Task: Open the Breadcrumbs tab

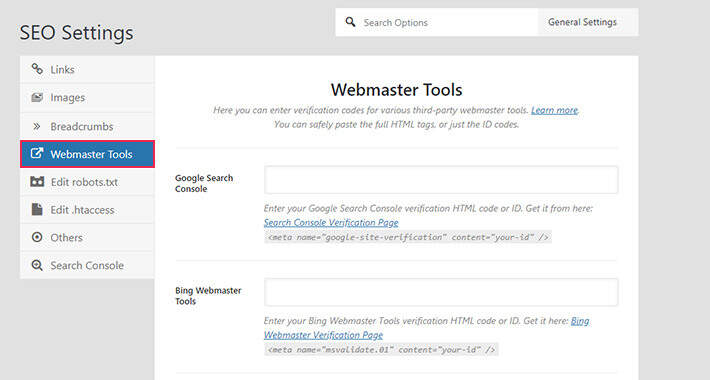Action: (x=87, y=126)
